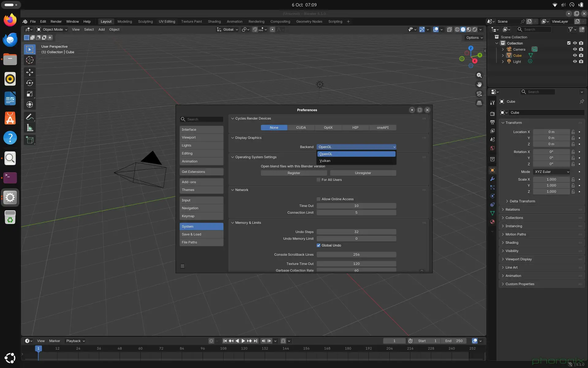Open the Render menu
The image size is (588, 368).
point(56,21)
